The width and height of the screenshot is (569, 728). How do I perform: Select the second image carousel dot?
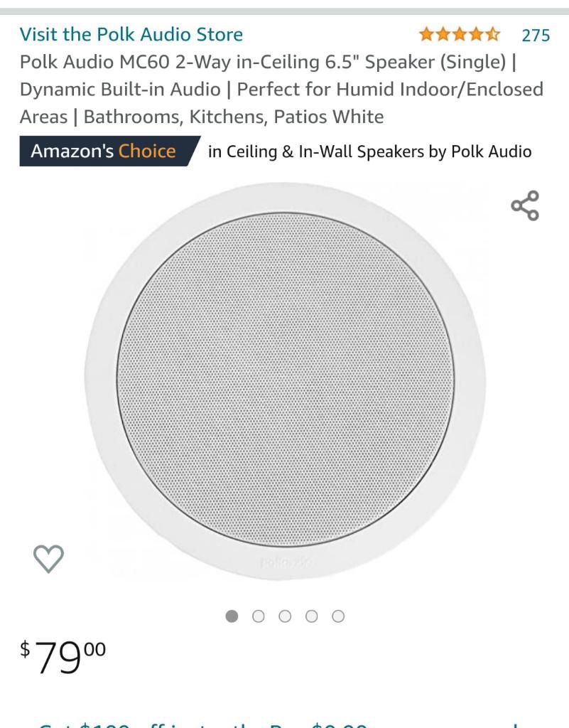(259, 616)
